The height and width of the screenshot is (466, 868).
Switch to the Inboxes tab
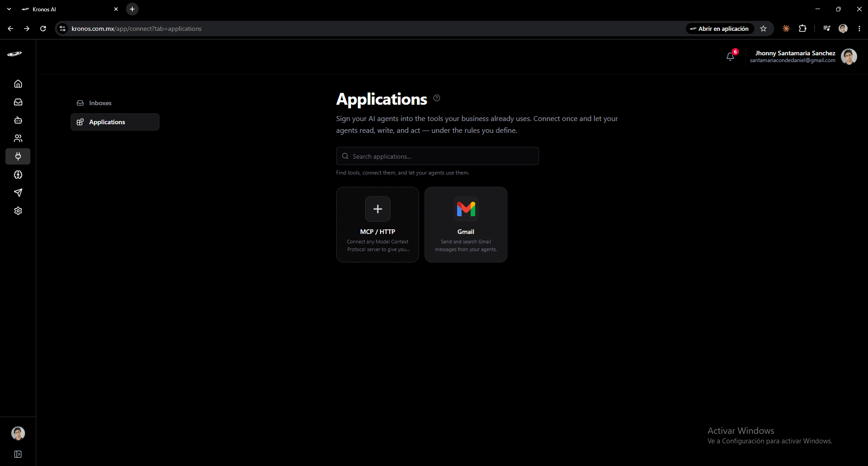[115, 103]
